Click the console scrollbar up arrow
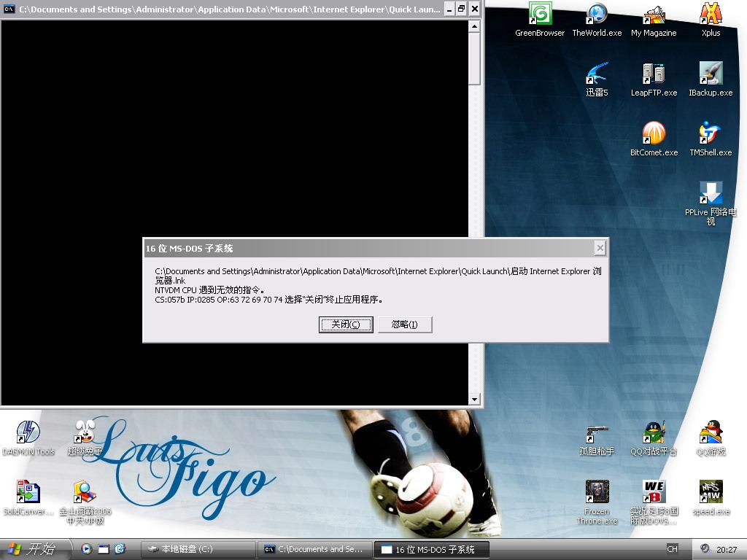 474,26
